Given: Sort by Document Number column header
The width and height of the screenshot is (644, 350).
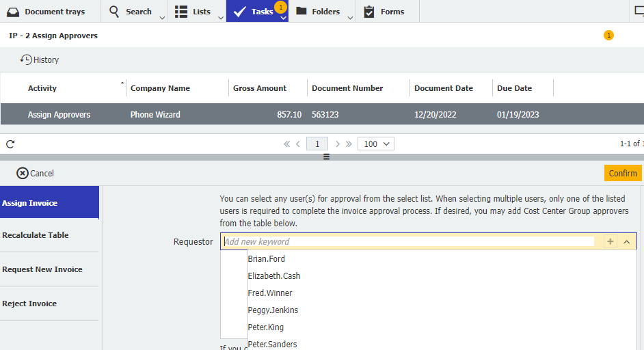Looking at the screenshot, I should (x=347, y=88).
